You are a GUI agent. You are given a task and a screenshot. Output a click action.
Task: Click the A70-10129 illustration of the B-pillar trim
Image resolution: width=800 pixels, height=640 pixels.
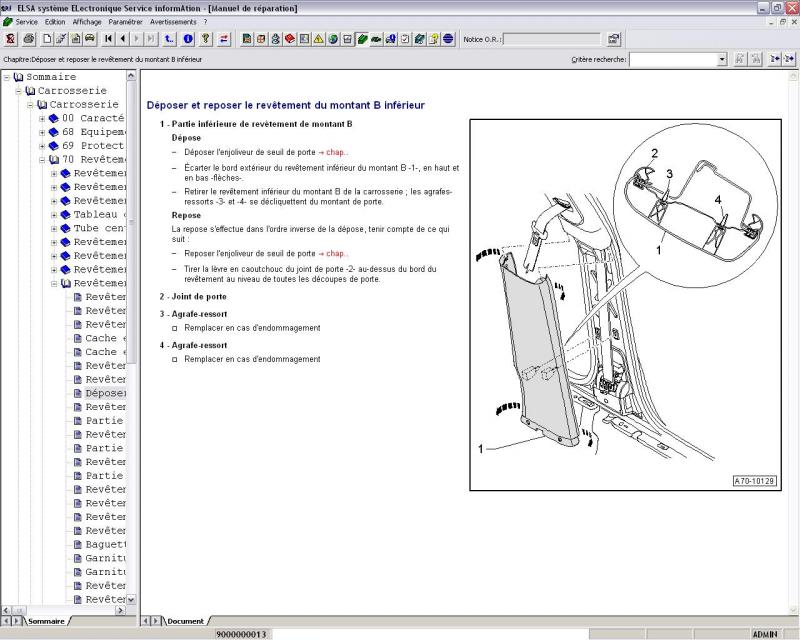point(626,305)
